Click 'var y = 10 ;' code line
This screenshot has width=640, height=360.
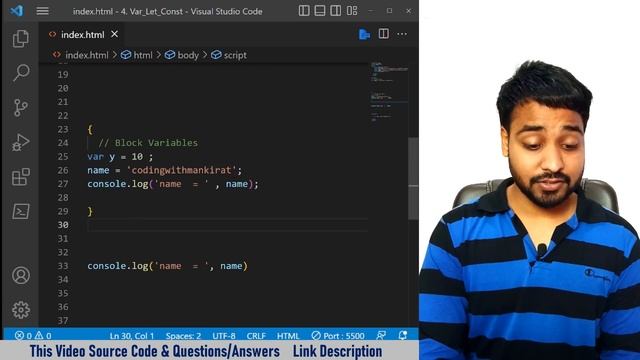tap(120, 157)
